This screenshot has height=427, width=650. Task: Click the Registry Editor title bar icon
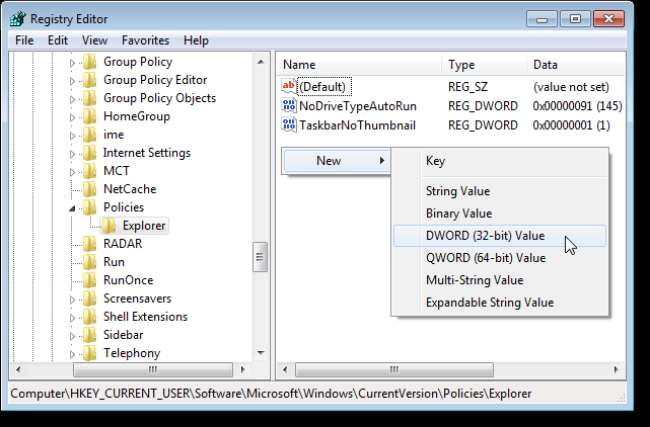point(18,19)
